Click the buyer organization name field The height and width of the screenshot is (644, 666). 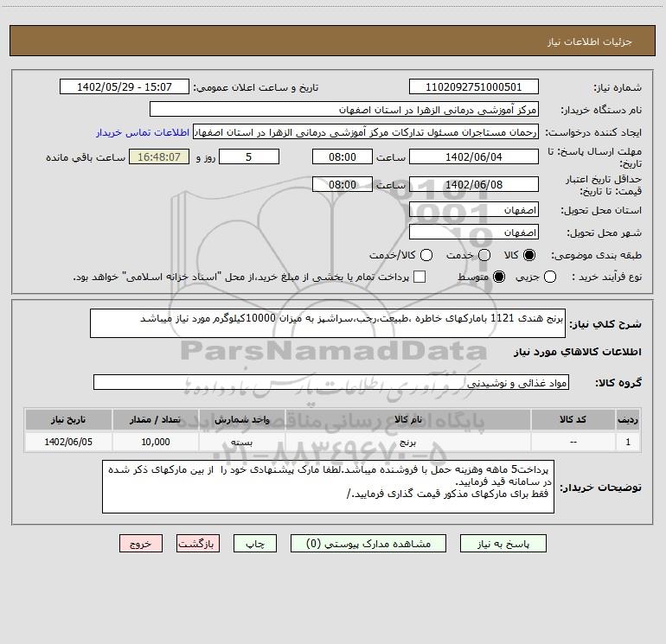tap(344, 110)
